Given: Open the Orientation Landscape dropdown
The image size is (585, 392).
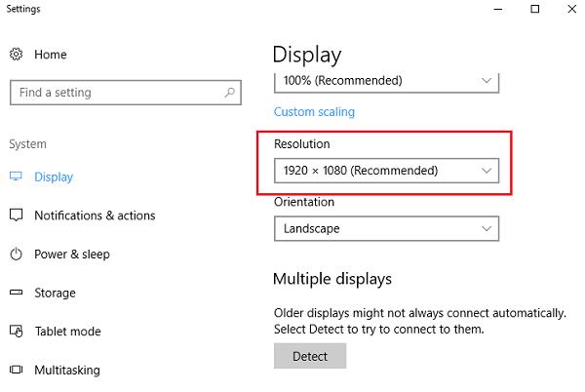Looking at the screenshot, I should click(386, 228).
